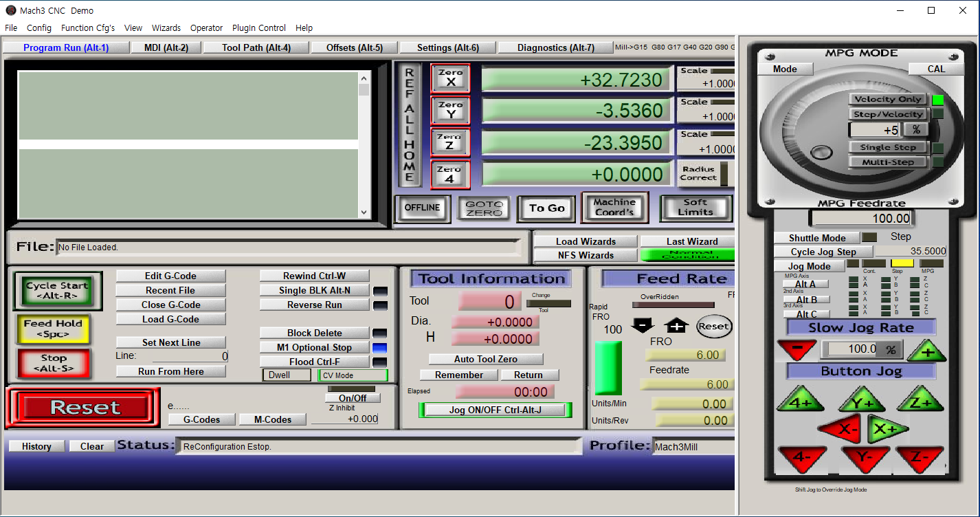Click the Slow Jog Rate percentage field
The image size is (980, 517).
click(851, 349)
